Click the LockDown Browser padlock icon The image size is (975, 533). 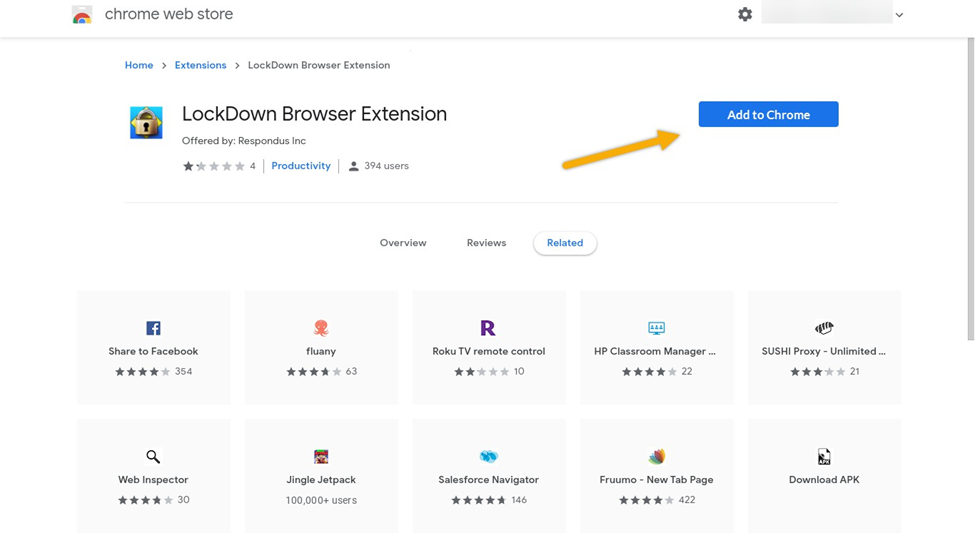tap(146, 122)
